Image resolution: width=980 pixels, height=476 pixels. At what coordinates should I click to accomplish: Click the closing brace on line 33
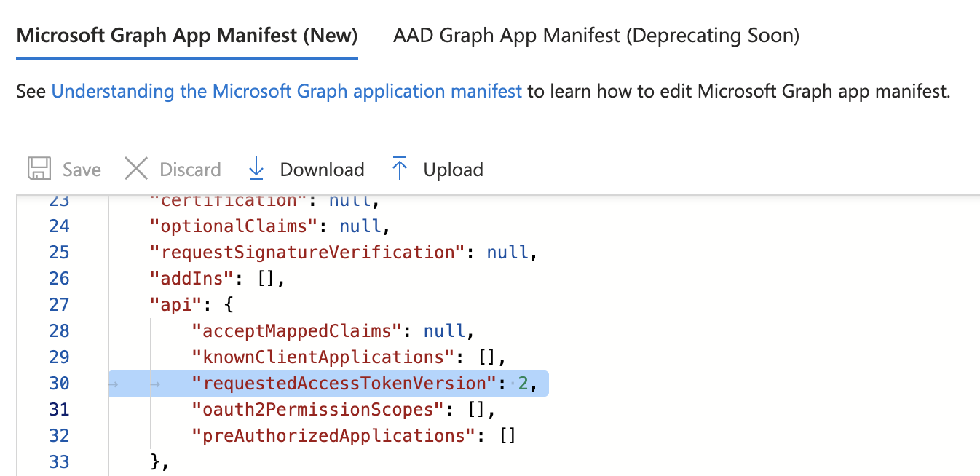point(154,461)
